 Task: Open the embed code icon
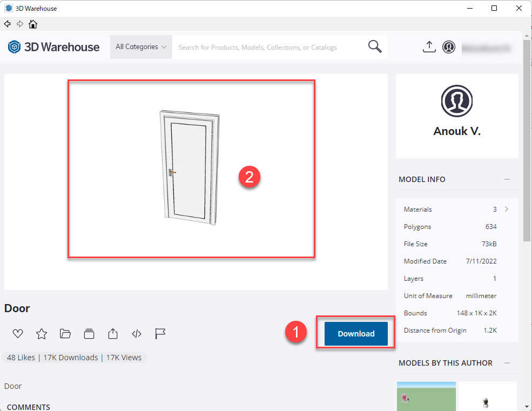point(137,334)
